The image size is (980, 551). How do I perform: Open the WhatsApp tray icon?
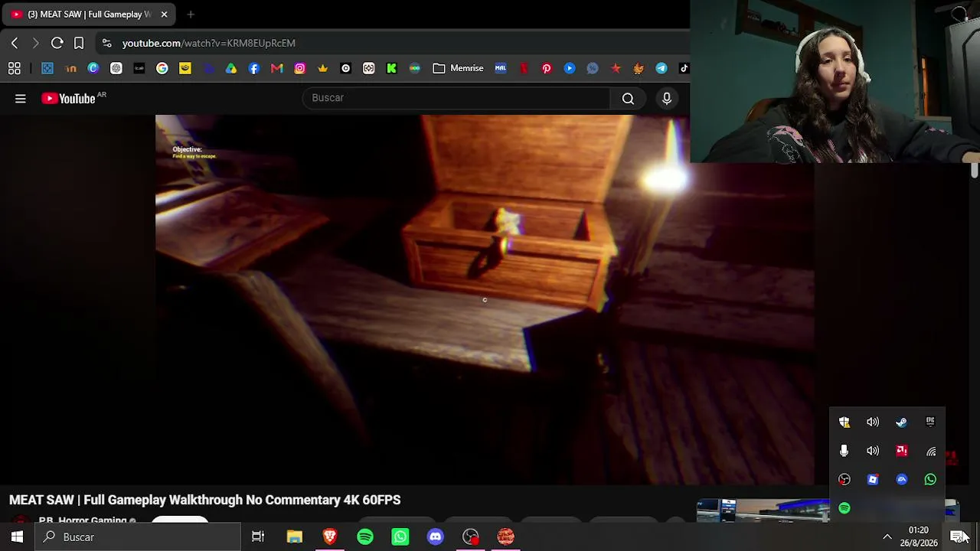tap(930, 479)
